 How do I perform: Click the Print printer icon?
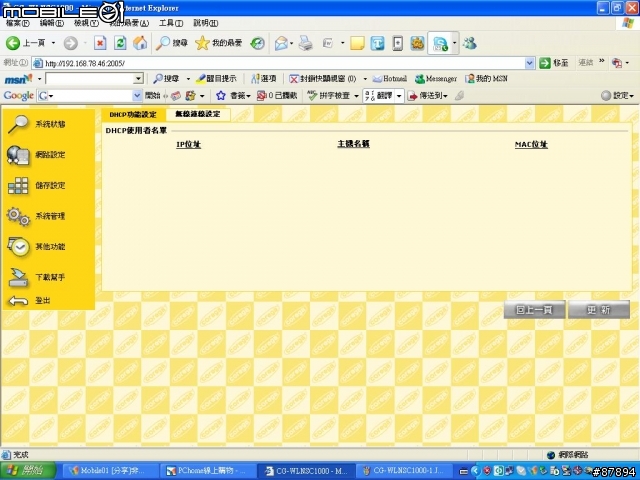click(305, 43)
